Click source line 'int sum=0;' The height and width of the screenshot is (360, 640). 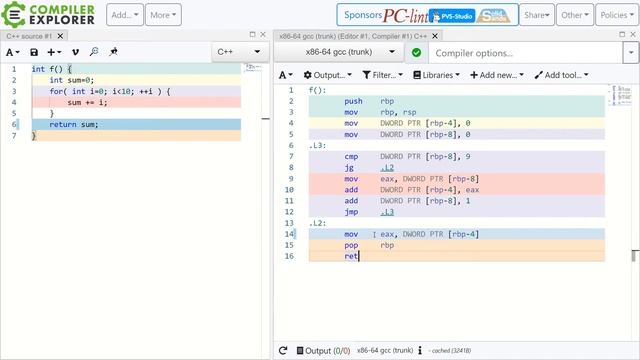pos(136,80)
